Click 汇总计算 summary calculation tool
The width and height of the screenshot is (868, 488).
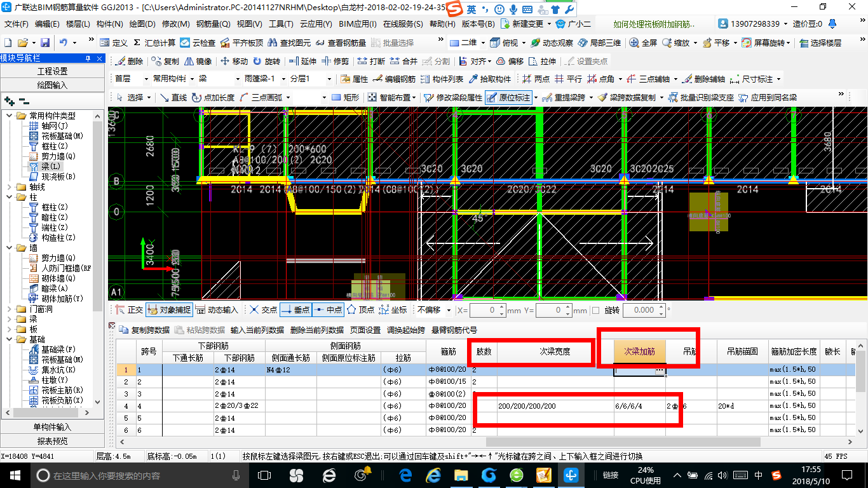pos(154,43)
